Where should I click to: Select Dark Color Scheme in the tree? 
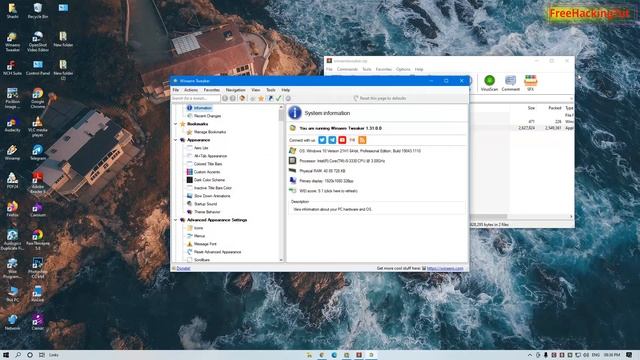(209, 180)
